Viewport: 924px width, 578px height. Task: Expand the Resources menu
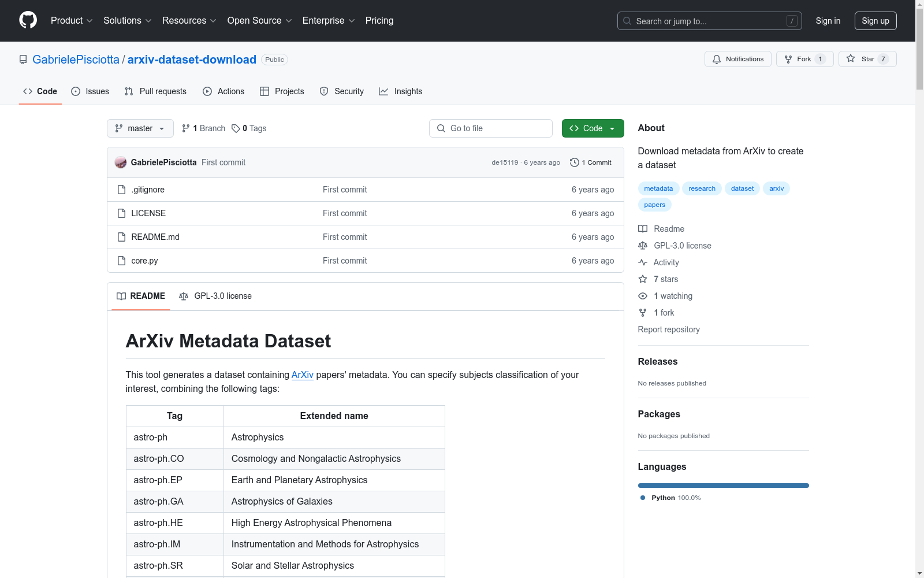(x=189, y=21)
